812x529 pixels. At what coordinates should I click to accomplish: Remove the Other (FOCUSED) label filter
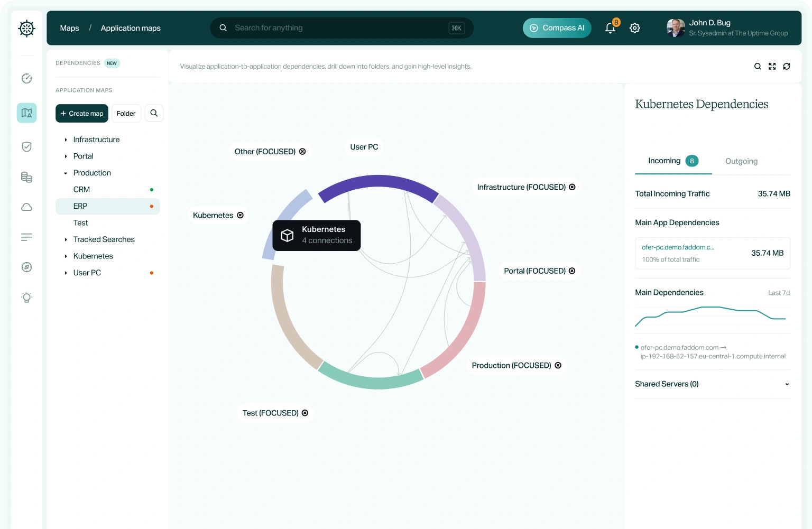pos(302,152)
